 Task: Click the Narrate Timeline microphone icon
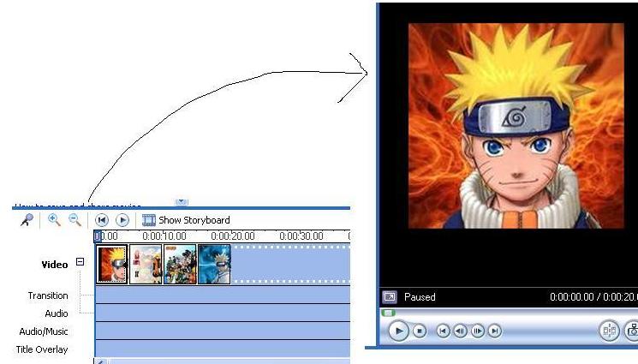tap(27, 220)
